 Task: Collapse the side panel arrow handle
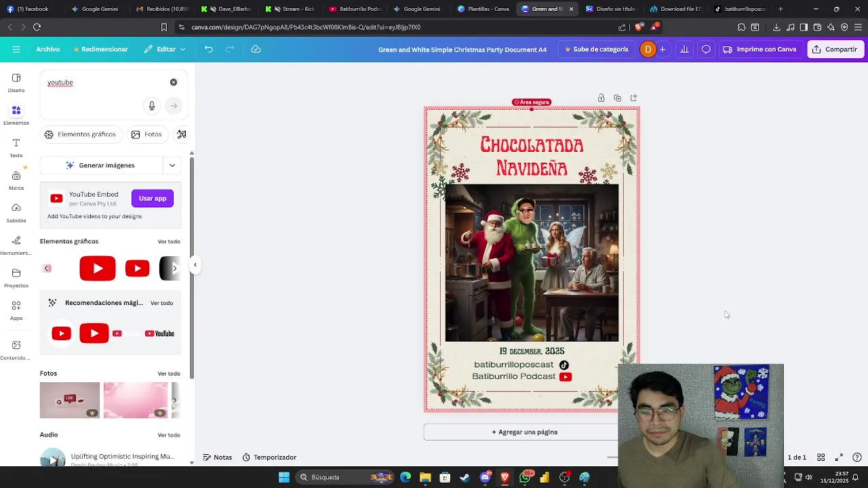tap(195, 265)
